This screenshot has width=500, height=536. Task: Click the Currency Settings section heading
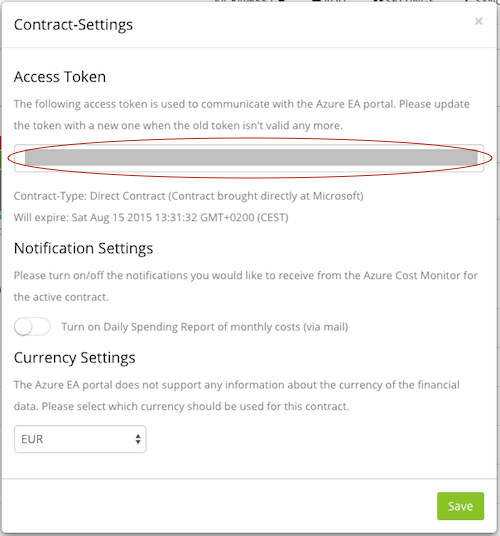(x=75, y=358)
